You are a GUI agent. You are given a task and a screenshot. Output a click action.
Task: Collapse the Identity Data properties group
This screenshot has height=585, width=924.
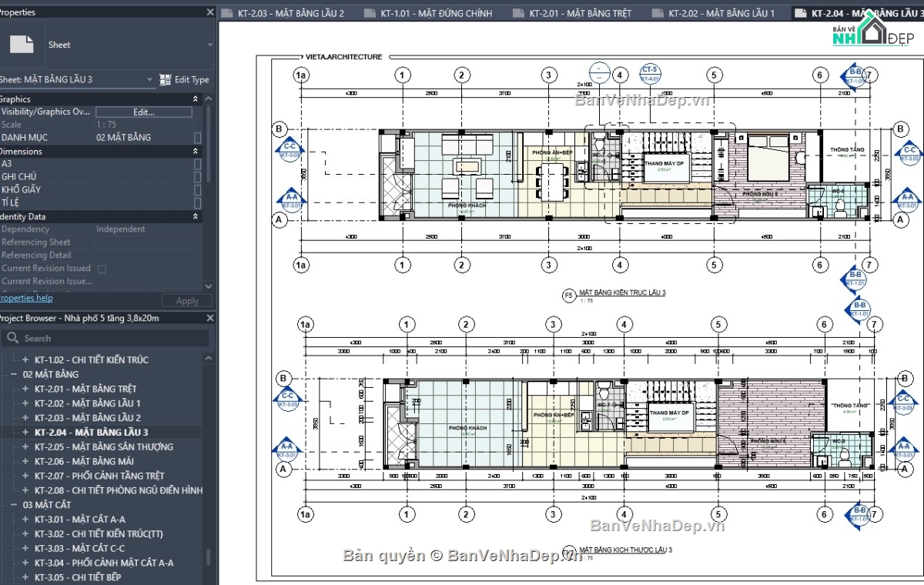pyautogui.click(x=196, y=217)
